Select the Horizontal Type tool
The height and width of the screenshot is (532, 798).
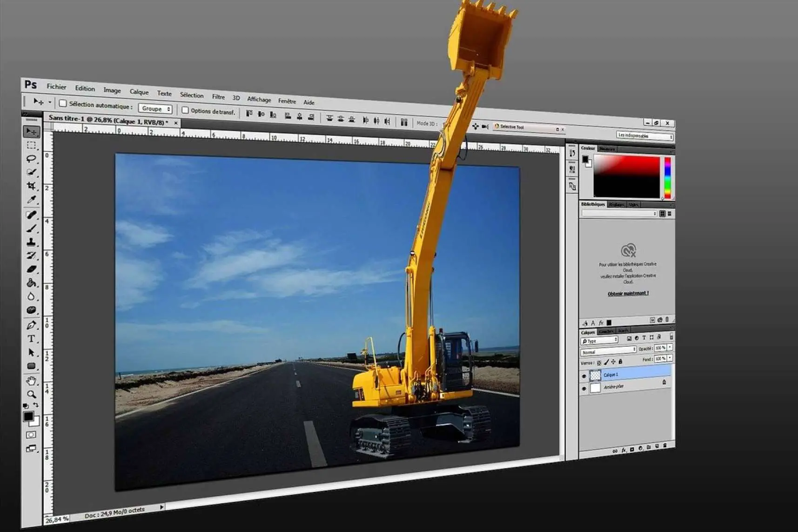(x=31, y=339)
